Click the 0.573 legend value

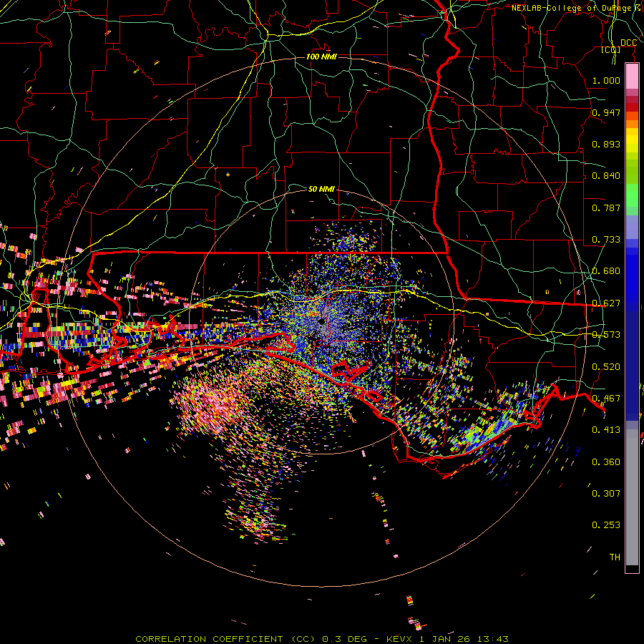click(x=606, y=335)
